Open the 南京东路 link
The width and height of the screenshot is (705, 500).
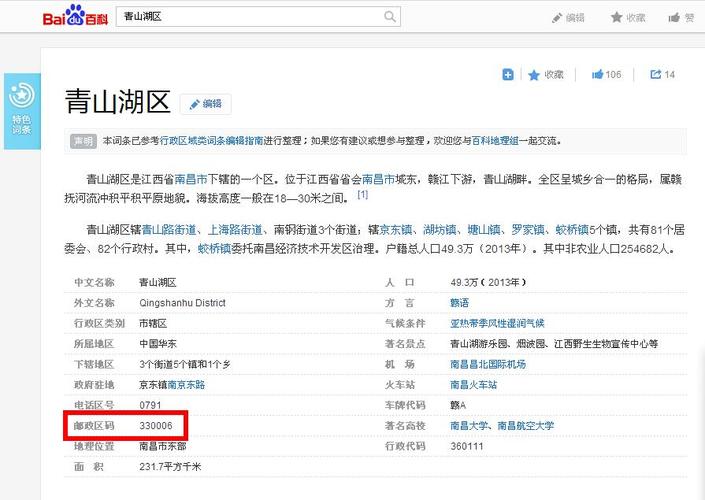186,385
